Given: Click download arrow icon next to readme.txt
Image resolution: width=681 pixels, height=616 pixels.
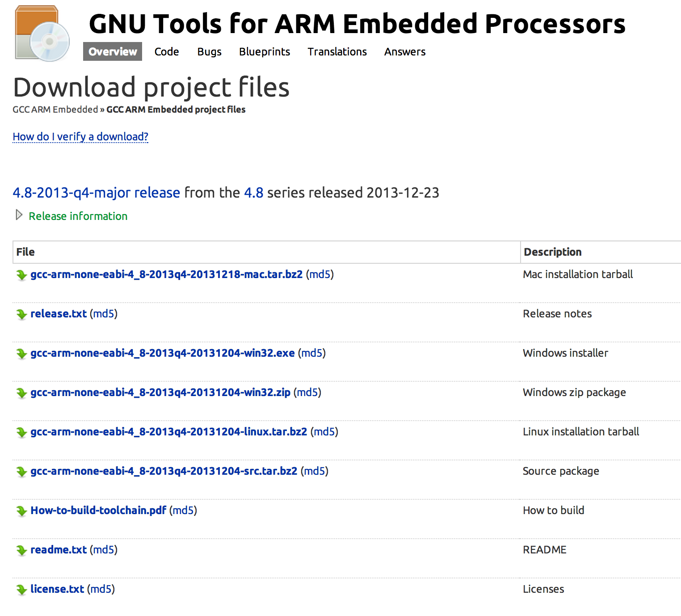Looking at the screenshot, I should pyautogui.click(x=21, y=550).
